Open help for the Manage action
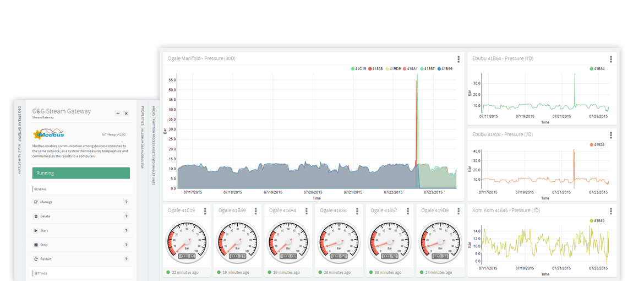Image resolution: width=644 pixels, height=281 pixels. (126, 202)
